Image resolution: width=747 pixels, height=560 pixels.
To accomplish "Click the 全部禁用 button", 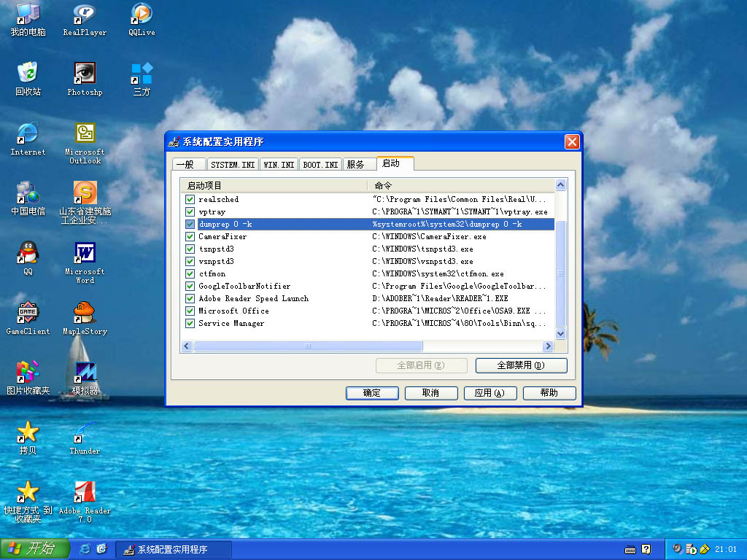I will tap(521, 365).
